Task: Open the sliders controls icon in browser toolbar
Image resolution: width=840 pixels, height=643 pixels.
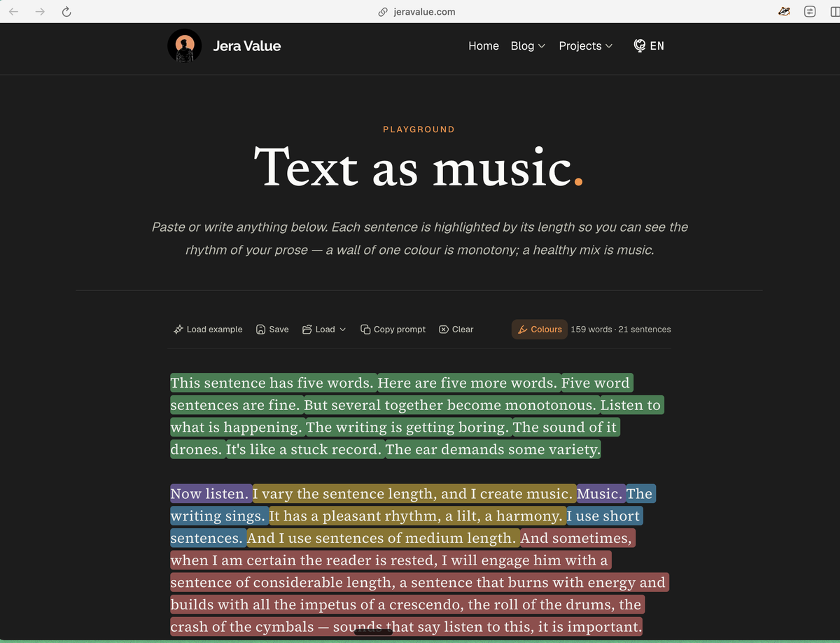Action: 810,11
